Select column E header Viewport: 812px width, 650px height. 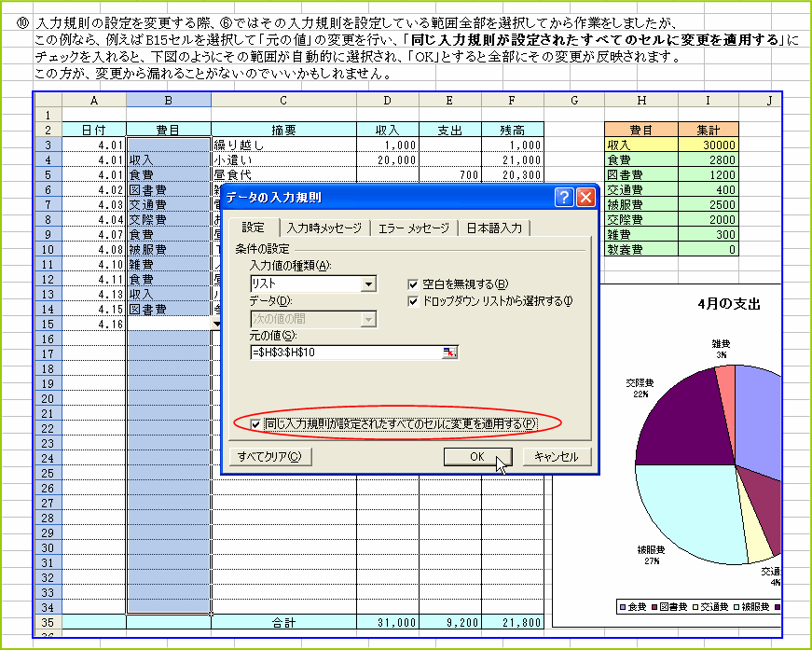449,101
